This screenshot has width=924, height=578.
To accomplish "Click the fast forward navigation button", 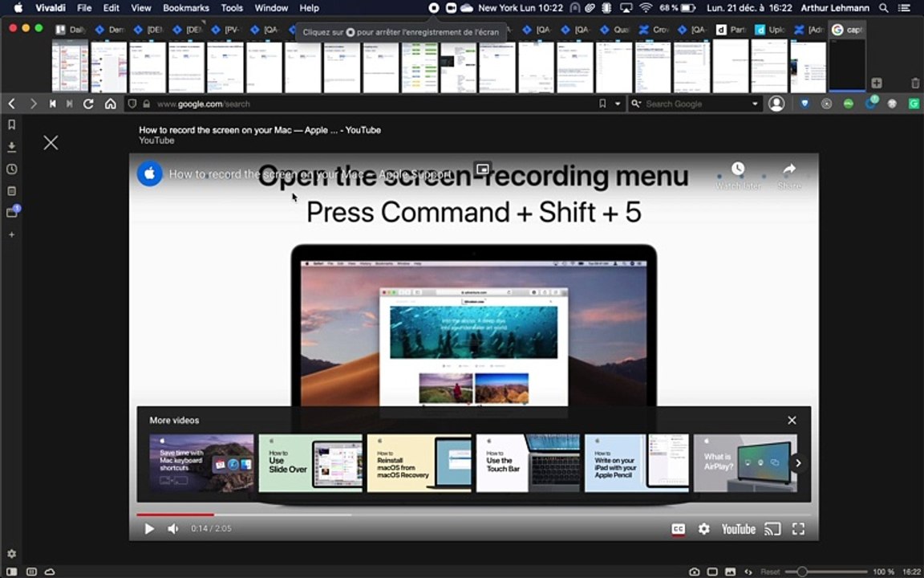I will tap(70, 104).
